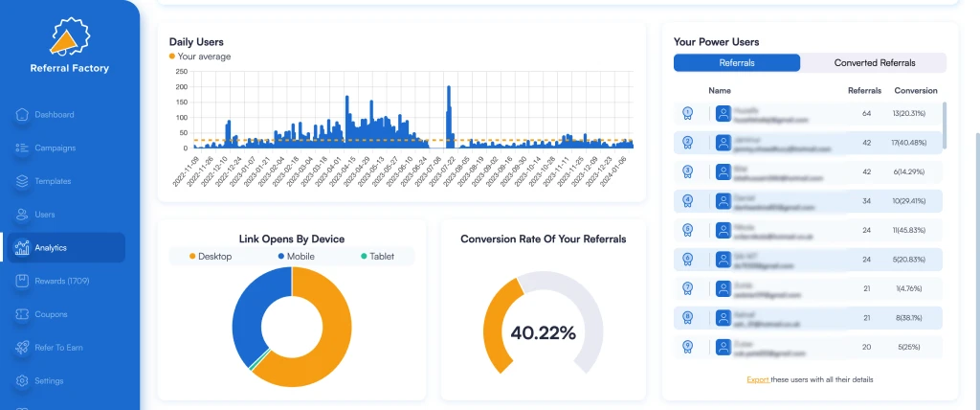
Task: Click the 13(20.31%) conversion cell
Action: pyautogui.click(x=909, y=113)
